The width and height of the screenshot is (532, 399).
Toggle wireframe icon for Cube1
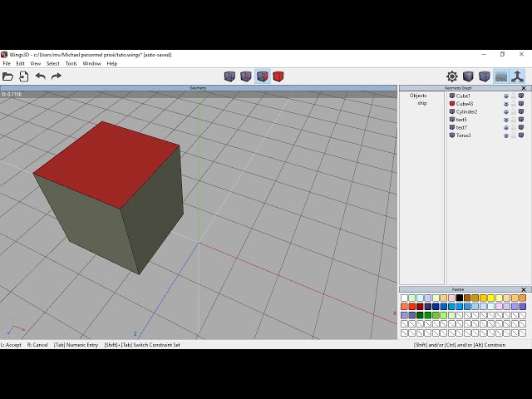[x=521, y=96]
